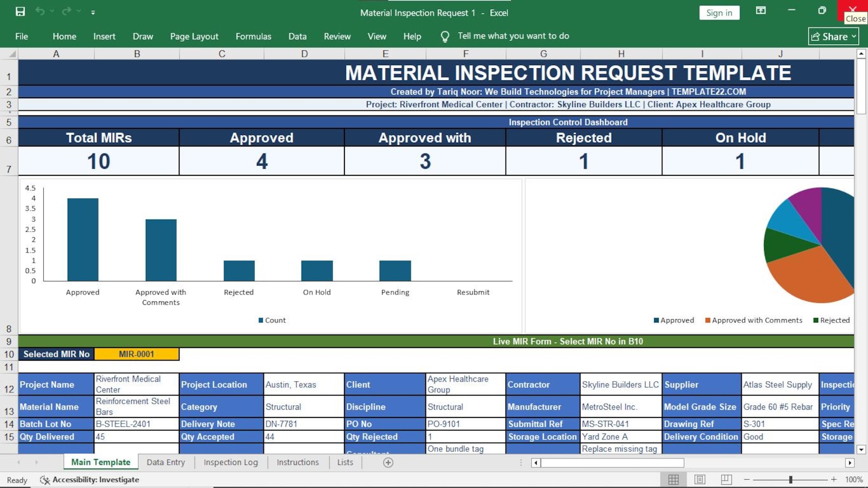Click green Rejected legend swatch in pie
This screenshot has width=868, height=488.
[x=816, y=320]
